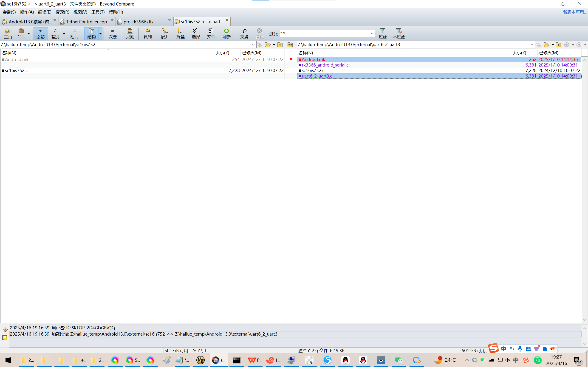The width and height of the screenshot is (588, 367).
Task: Toggle Show Same (相同) display filter
Action: [74, 33]
